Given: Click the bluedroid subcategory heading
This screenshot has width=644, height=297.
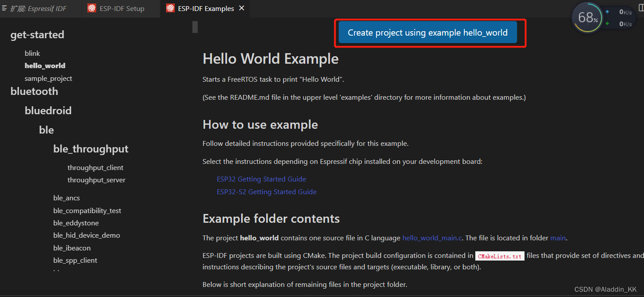Looking at the screenshot, I should coord(48,111).
